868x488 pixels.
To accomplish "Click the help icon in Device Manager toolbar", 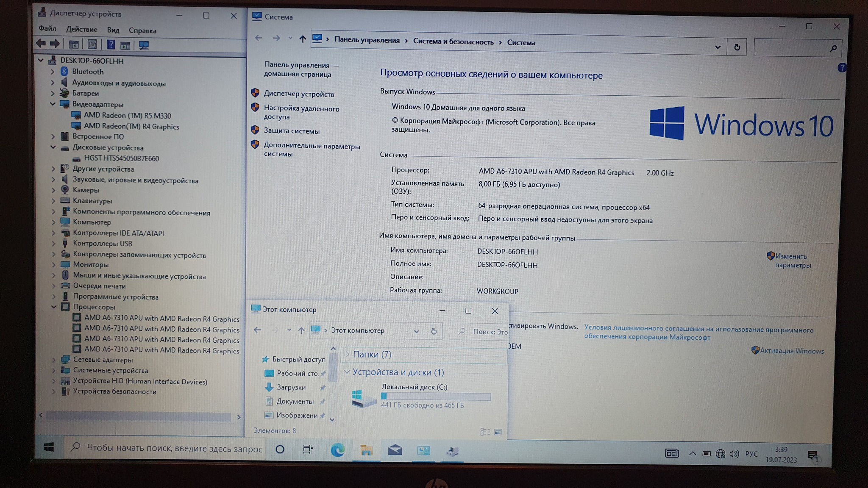I will click(111, 44).
